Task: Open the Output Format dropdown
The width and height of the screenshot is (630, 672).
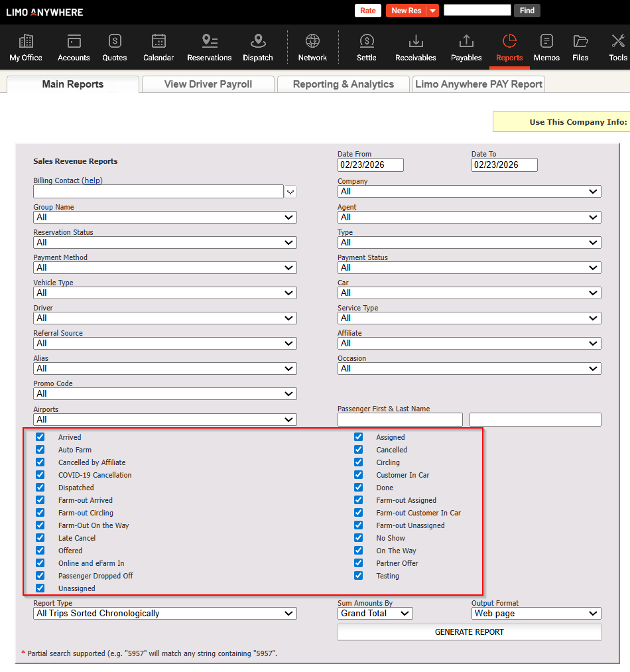Action: [536, 614]
